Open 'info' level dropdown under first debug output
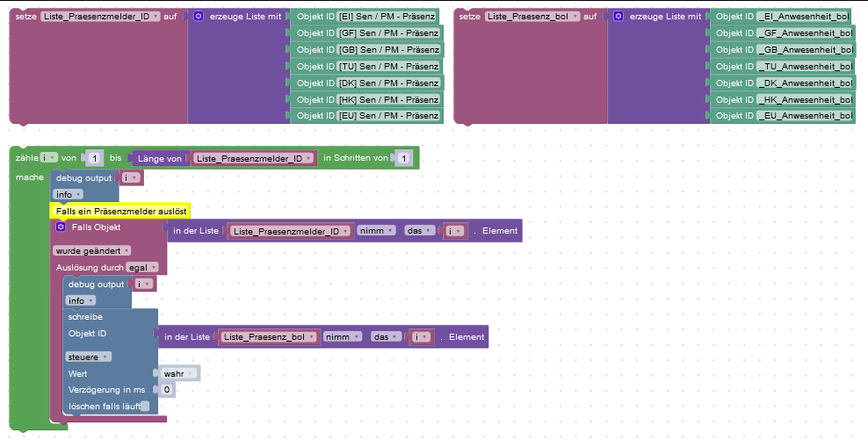This screenshot has height=440, width=868. pos(69,194)
